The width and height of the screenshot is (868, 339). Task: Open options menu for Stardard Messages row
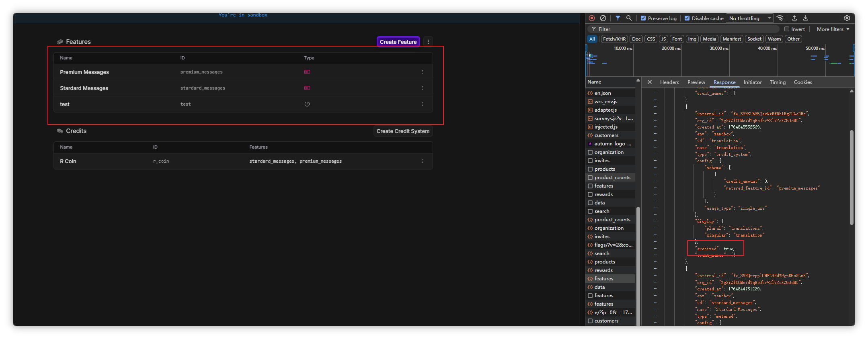(x=422, y=88)
